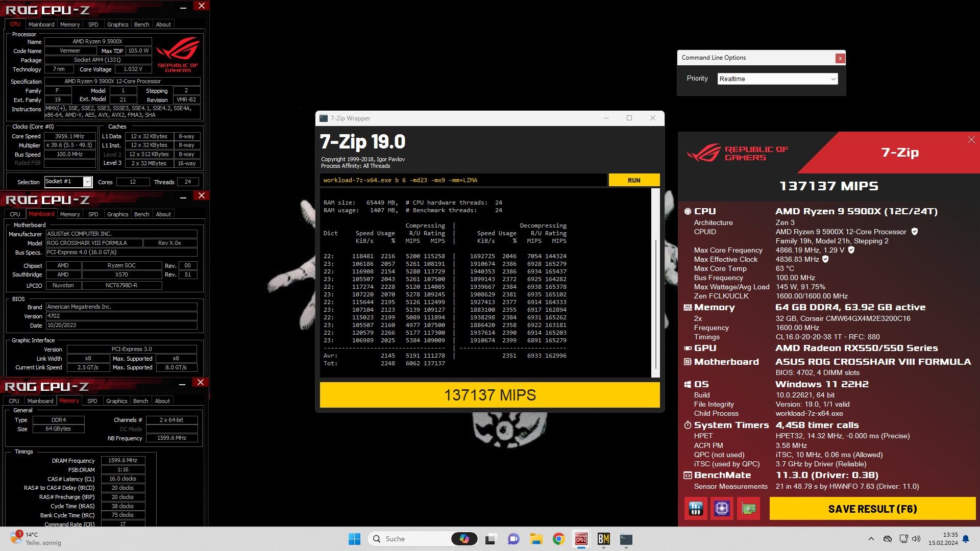Screen dimensions: 980x551
Task: Open HWiNFO sensor icon in BenchMate panel
Action: coord(696,509)
